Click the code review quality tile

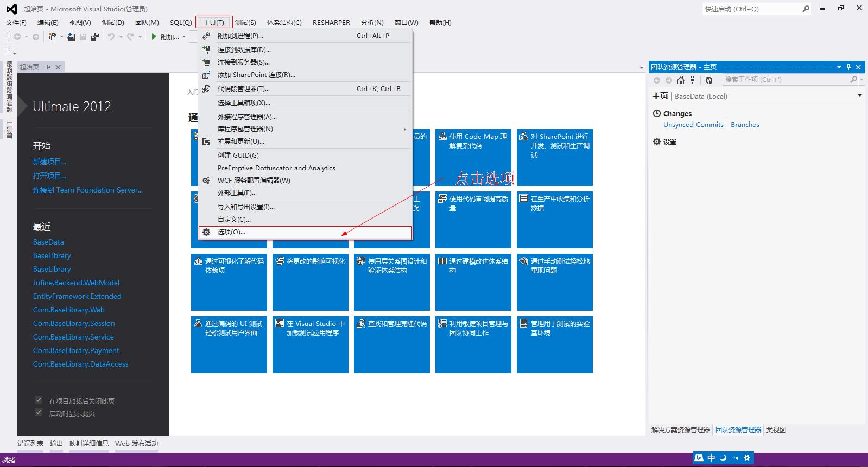[x=473, y=220]
